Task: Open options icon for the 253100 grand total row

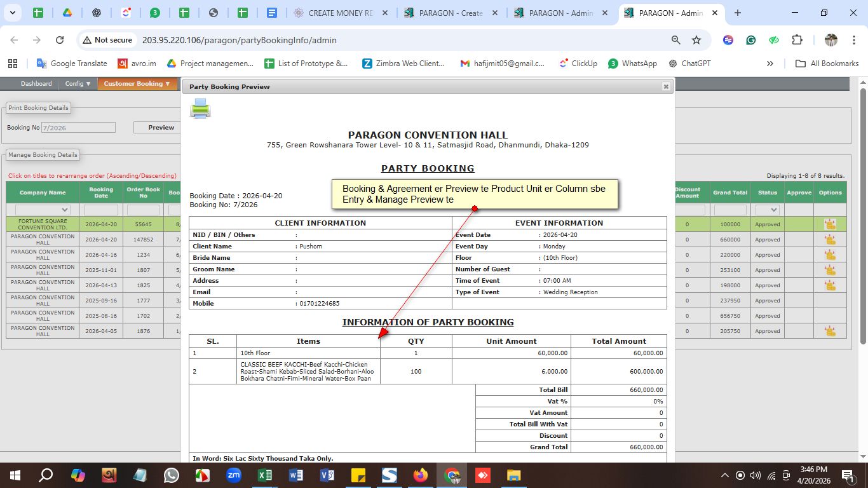Action: click(x=830, y=270)
